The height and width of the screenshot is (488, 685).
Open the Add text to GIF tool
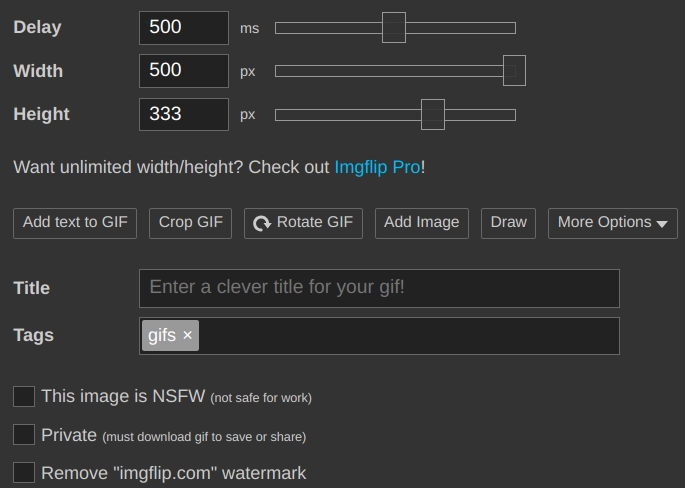[76, 223]
